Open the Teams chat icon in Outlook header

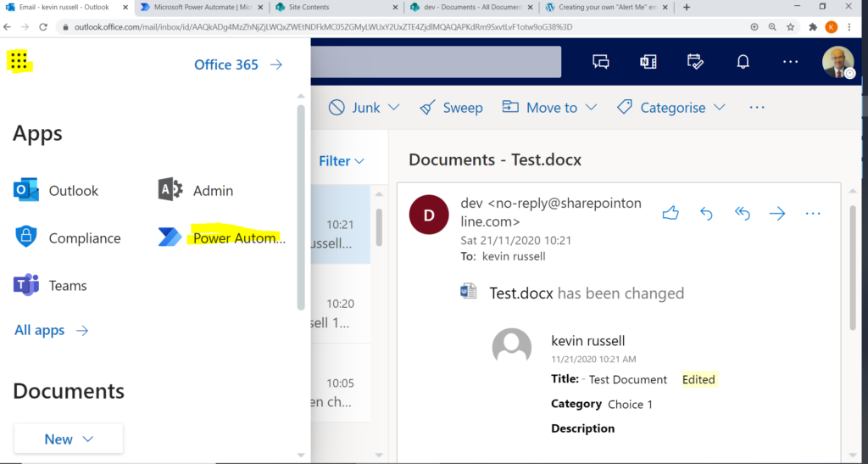pos(601,61)
